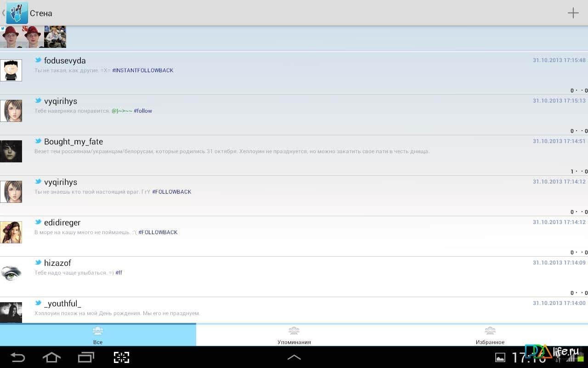This screenshot has height=368, width=588.
Task: Tap the app logo in the header
Action: [x=17, y=13]
